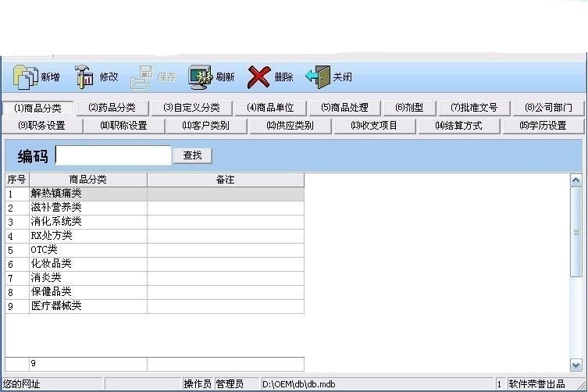Viewport: 588px width, 392px height.
Task: Switch to the (2)药品分类 tab
Action: (x=112, y=108)
